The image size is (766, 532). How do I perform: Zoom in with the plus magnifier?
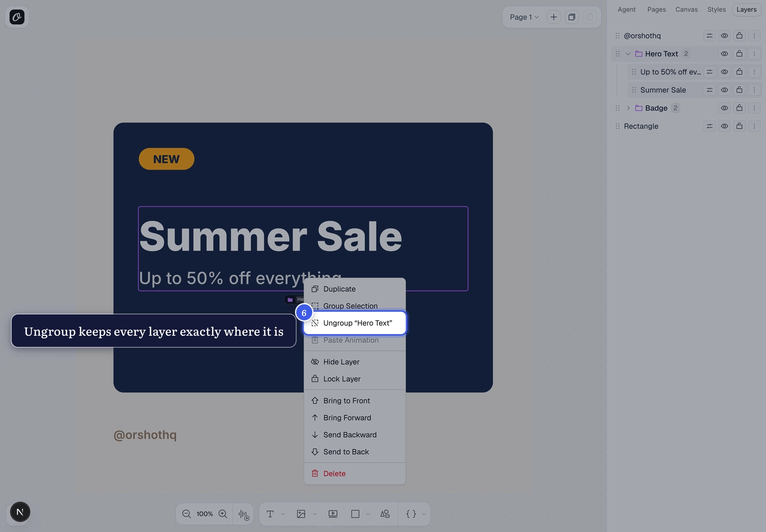coord(223,514)
